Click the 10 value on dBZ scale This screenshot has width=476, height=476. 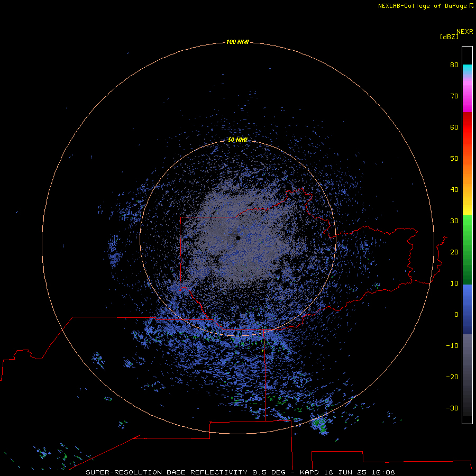point(454,283)
